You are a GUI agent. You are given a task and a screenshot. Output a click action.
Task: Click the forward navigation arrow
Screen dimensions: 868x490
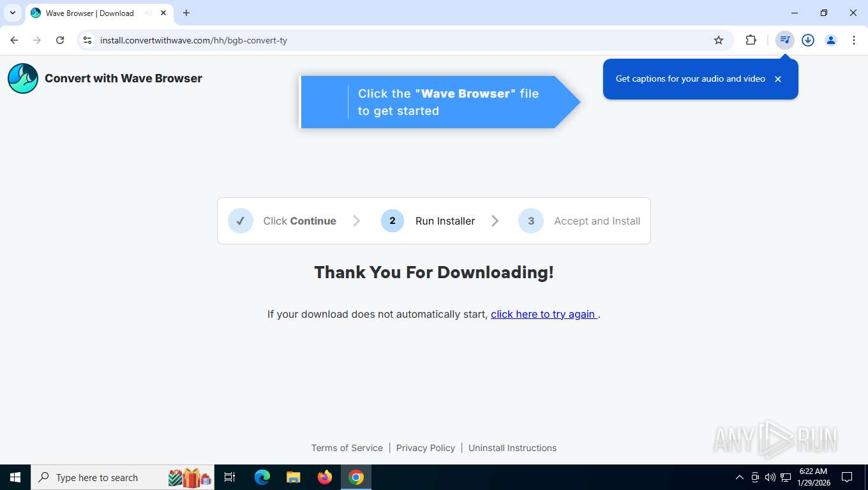tap(37, 40)
